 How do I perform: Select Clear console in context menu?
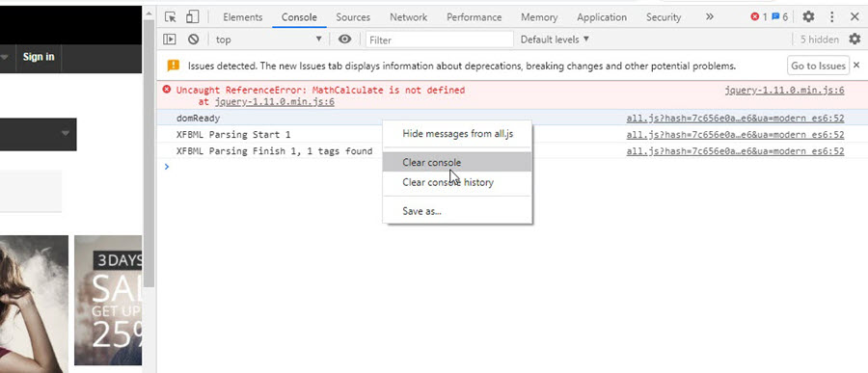point(457,162)
